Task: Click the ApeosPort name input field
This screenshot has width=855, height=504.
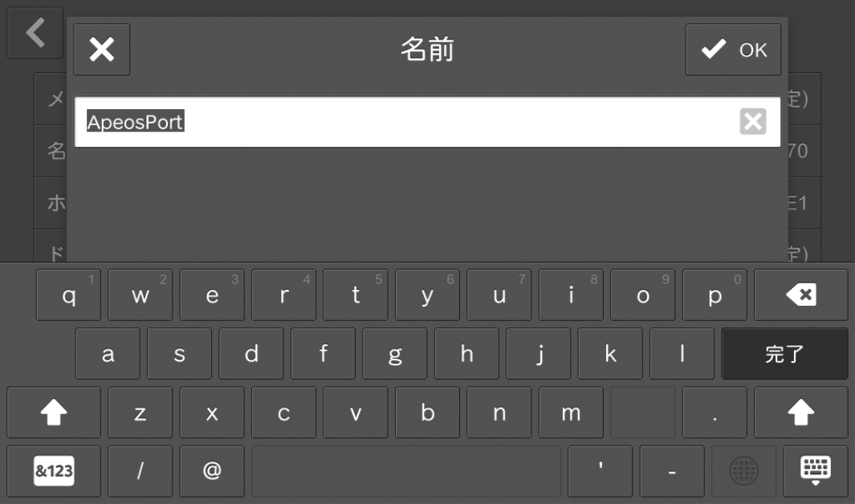Action: tap(427, 121)
